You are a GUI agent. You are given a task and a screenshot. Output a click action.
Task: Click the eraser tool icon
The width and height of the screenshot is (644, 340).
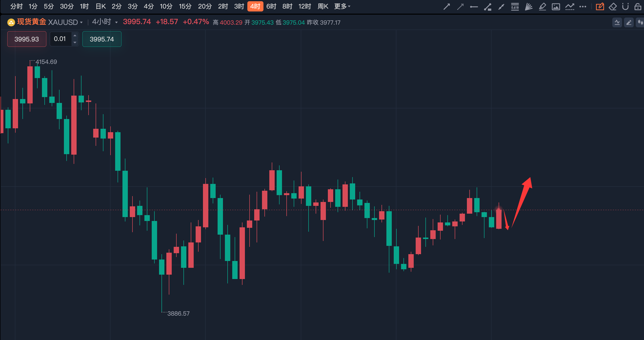coord(613,7)
